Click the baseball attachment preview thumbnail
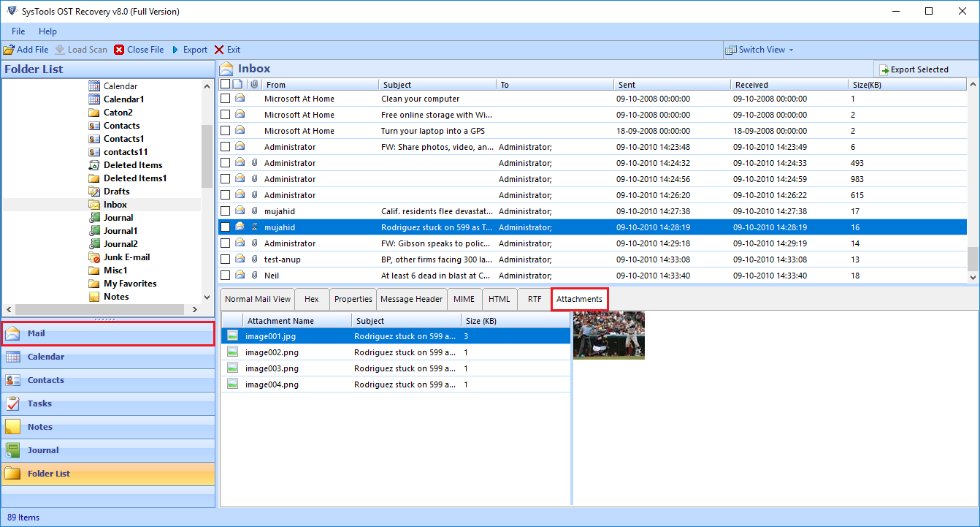The image size is (980, 527). pyautogui.click(x=609, y=335)
